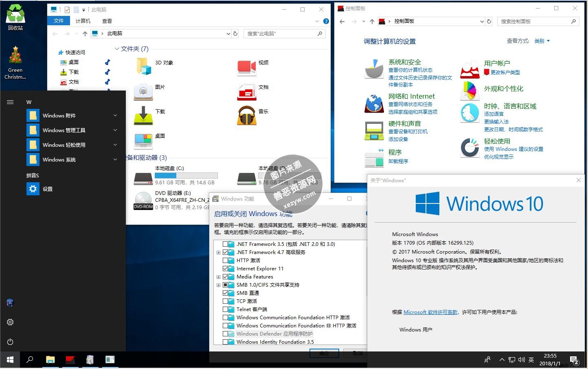Open the Recycle Bin desktop icon
This screenshot has width=588, height=369.
[x=15, y=17]
